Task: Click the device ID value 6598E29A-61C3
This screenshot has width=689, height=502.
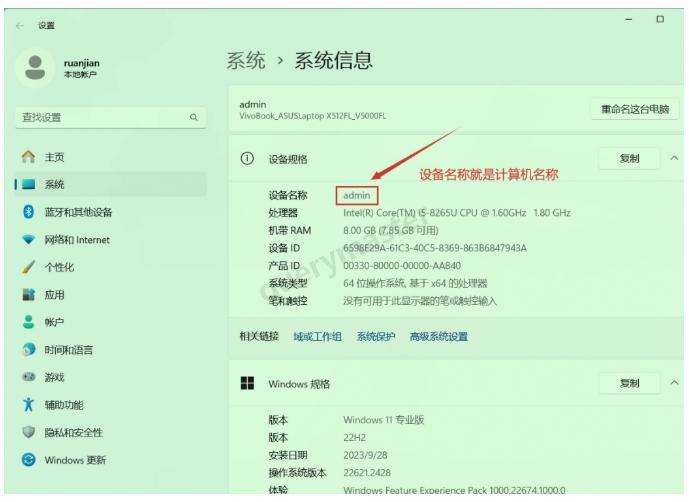Action: pyautogui.click(x=435, y=248)
